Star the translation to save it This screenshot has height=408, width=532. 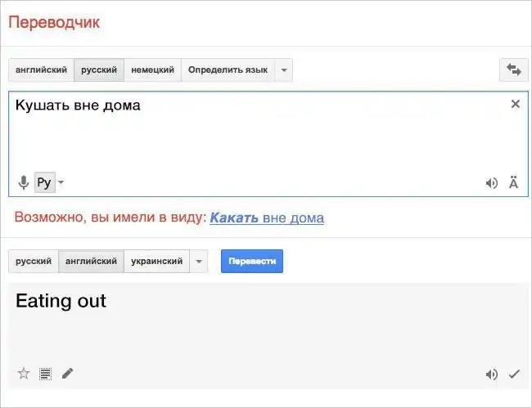click(24, 374)
